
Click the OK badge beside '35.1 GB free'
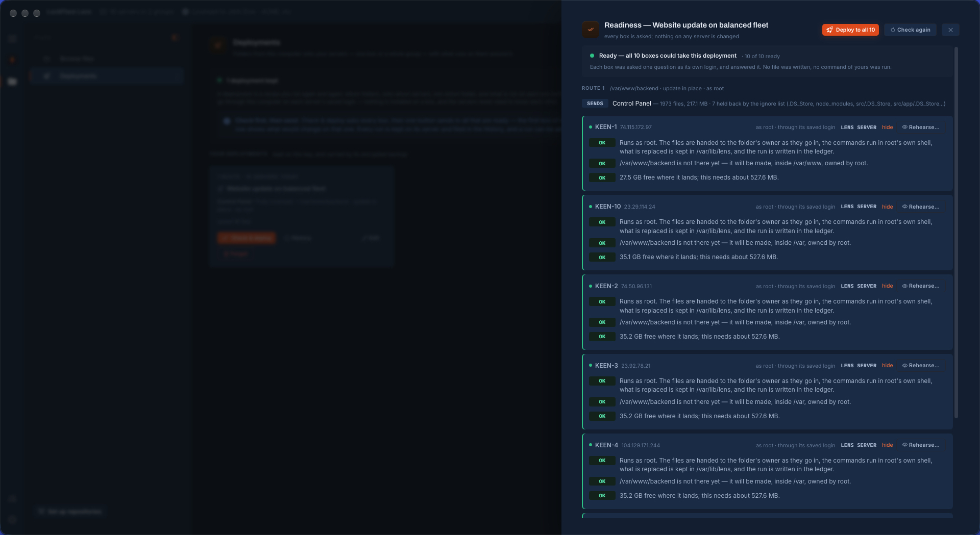pyautogui.click(x=602, y=258)
